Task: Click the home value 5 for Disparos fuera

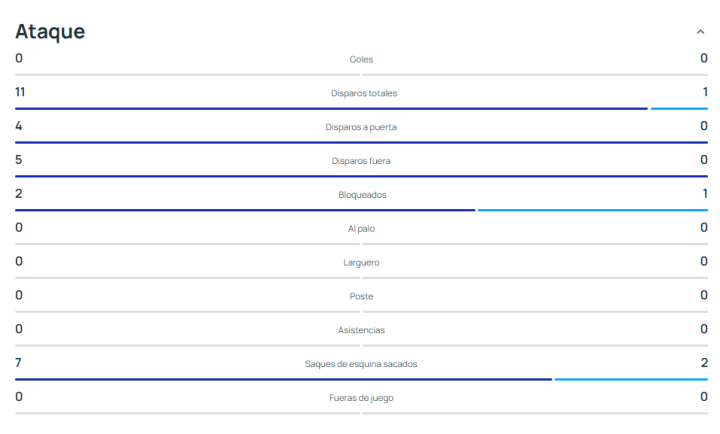Action: tap(18, 160)
